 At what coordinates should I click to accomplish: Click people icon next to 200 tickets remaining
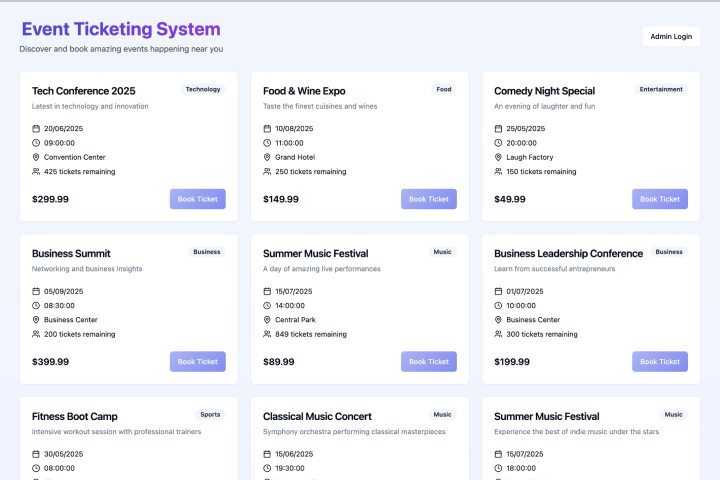point(36,334)
